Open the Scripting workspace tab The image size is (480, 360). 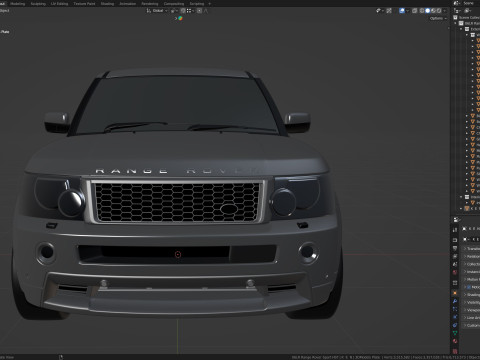197,4
